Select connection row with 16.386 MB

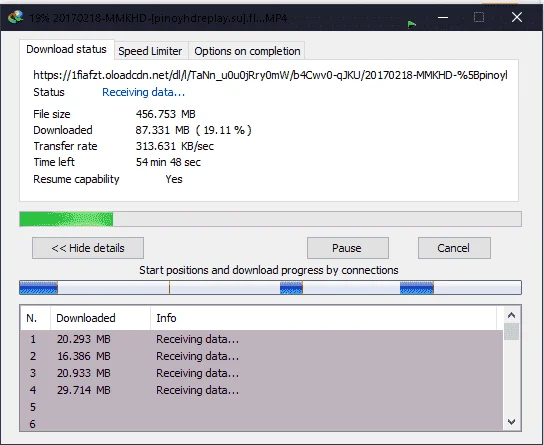(261, 356)
